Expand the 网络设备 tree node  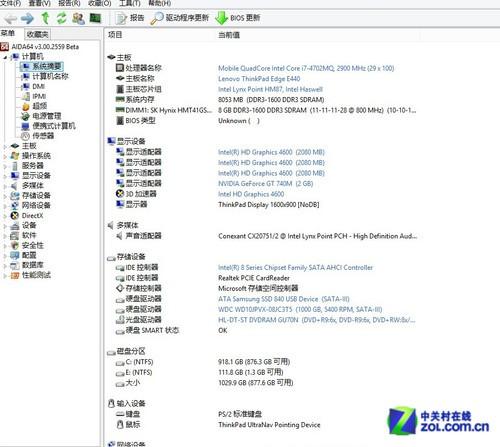pos(5,206)
